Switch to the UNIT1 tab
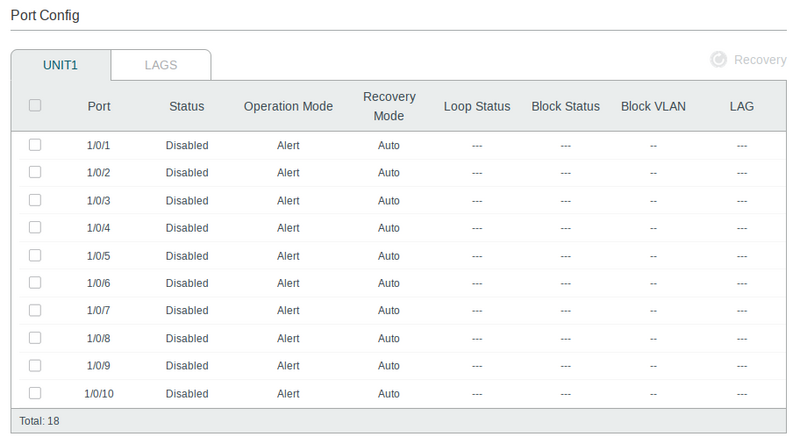This screenshot has height=444, width=800. 60,65
